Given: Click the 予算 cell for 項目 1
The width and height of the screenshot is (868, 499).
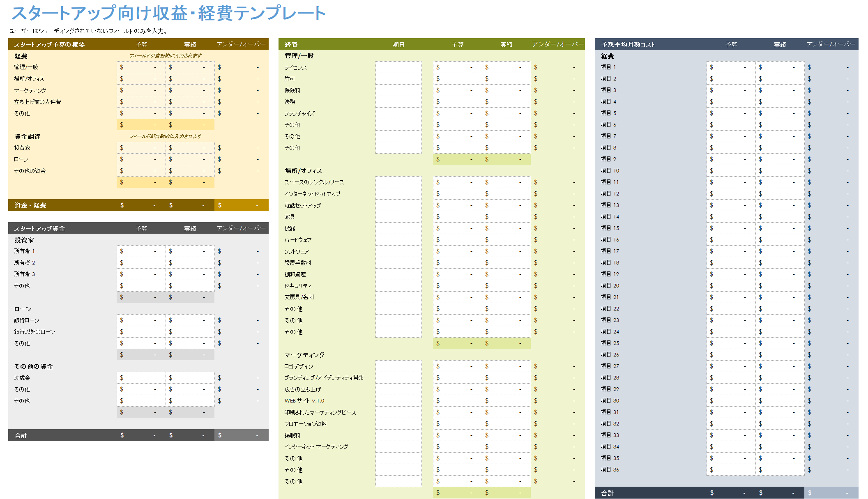Looking at the screenshot, I should coord(731,67).
